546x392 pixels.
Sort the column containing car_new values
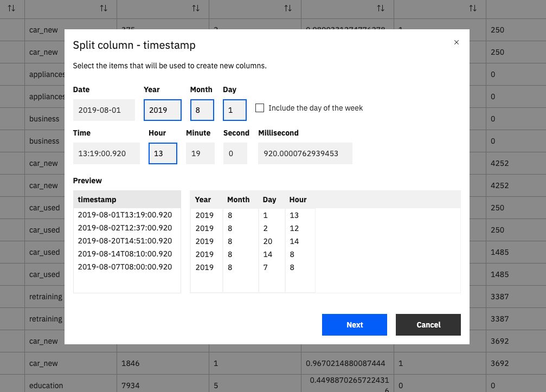coord(104,8)
